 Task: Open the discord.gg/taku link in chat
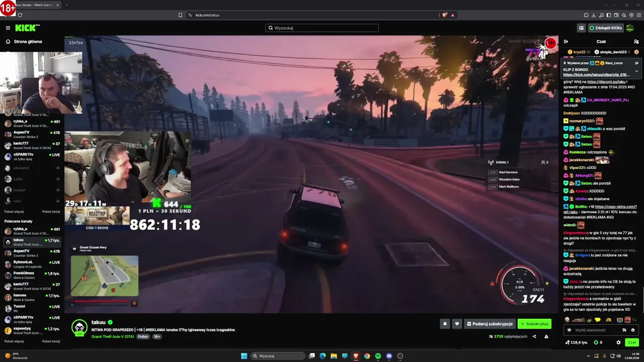click(606, 81)
